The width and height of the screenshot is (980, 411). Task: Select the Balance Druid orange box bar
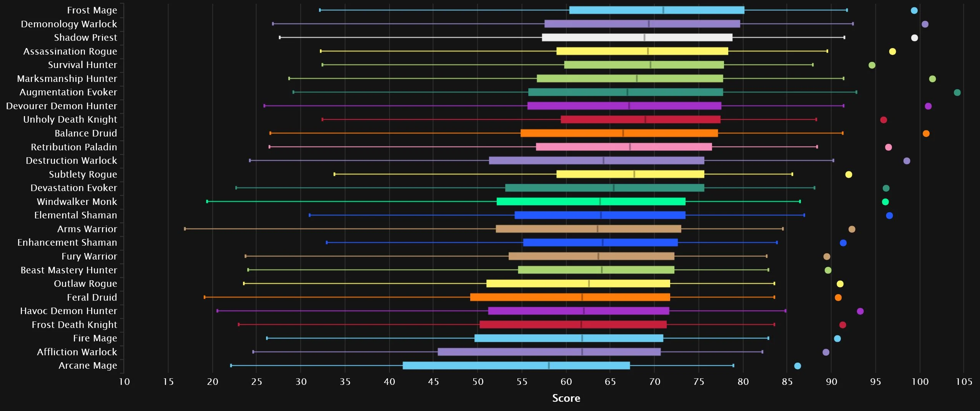click(x=619, y=133)
